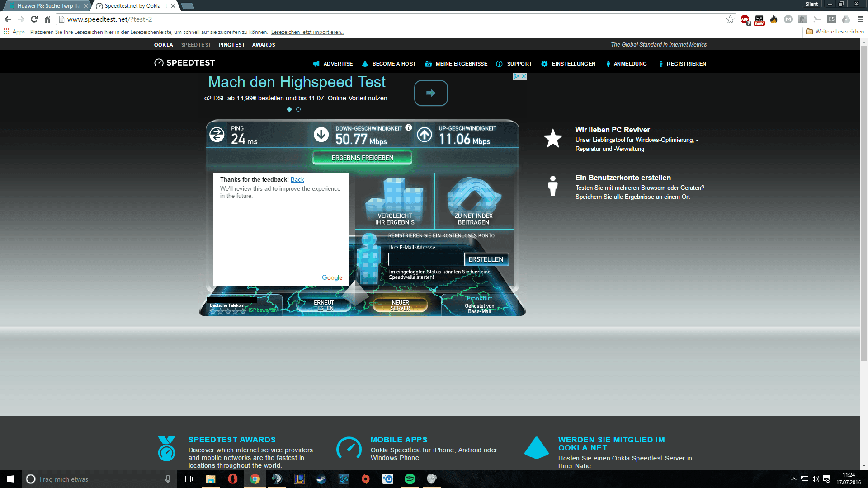
Task: Click the ad's arrow button
Action: point(431,93)
